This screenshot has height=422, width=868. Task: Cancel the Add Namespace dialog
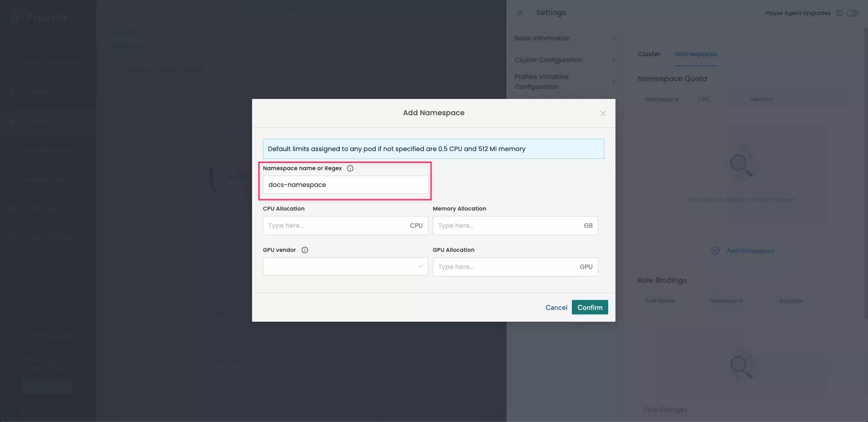click(x=556, y=307)
